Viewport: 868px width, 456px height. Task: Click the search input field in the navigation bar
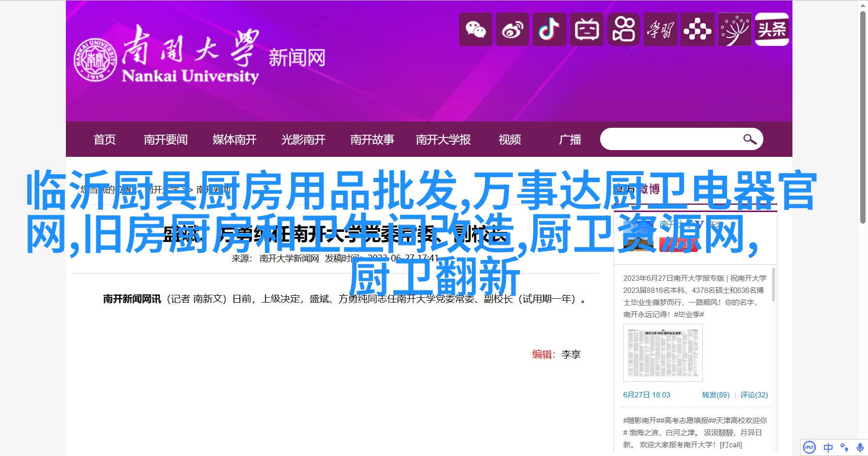pos(682,139)
